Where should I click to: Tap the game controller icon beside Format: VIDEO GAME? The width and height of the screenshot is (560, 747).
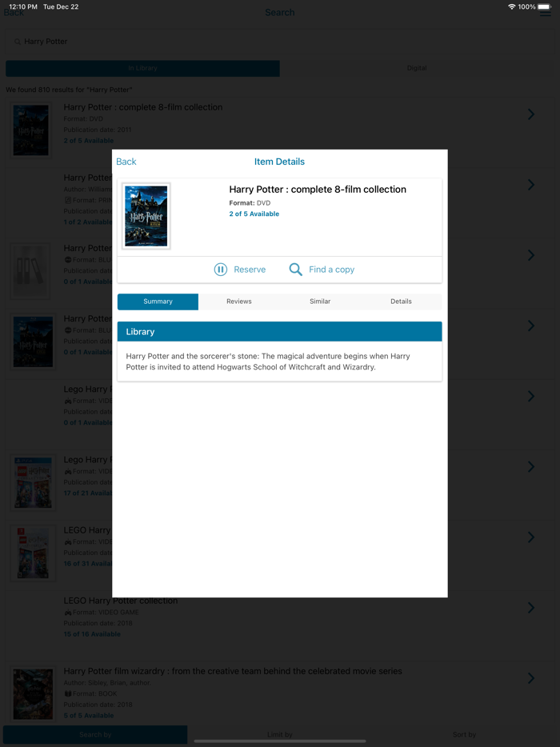[x=68, y=612]
